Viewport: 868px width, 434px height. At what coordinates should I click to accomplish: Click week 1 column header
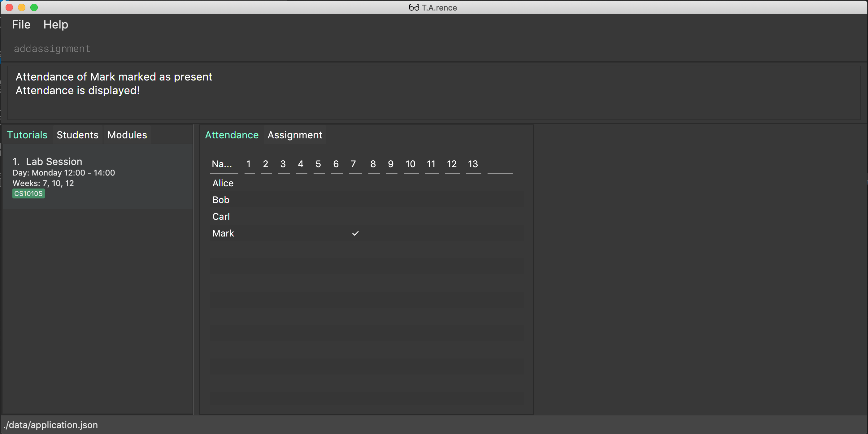pyautogui.click(x=249, y=164)
